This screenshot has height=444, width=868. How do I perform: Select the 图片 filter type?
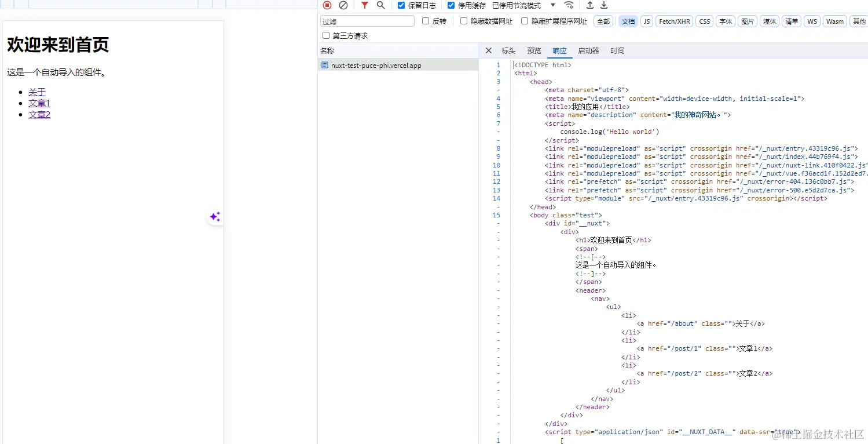click(x=748, y=21)
